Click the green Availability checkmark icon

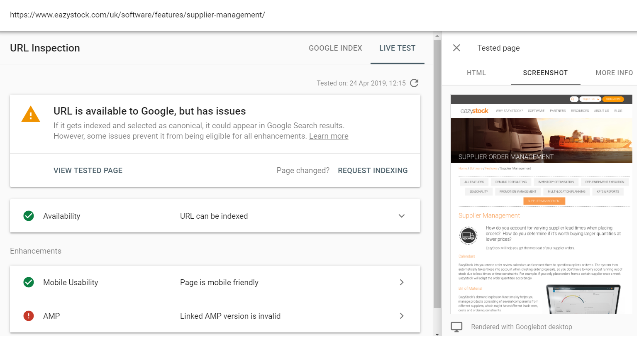[x=29, y=216]
